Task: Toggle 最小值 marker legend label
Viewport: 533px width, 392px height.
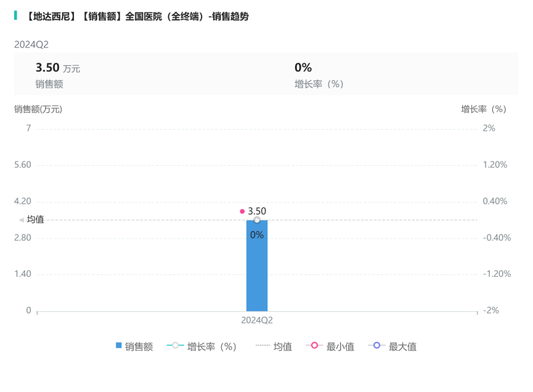Action: click(340, 346)
